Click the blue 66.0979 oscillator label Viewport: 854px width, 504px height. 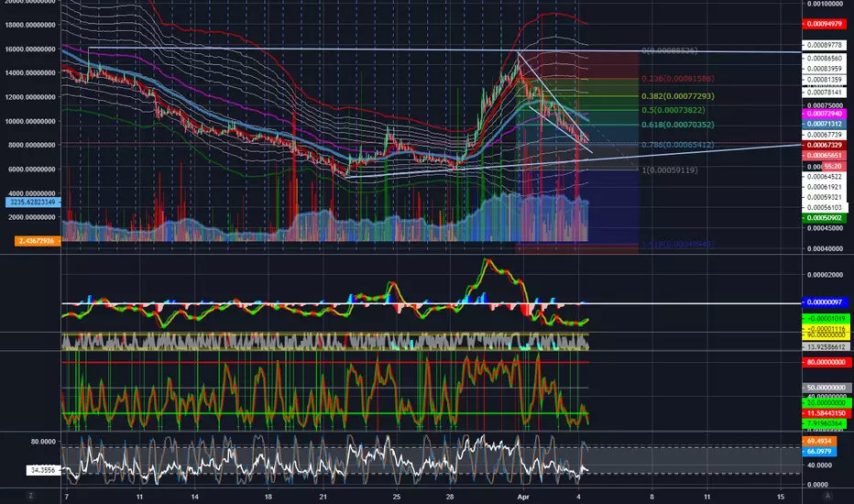tap(818, 451)
